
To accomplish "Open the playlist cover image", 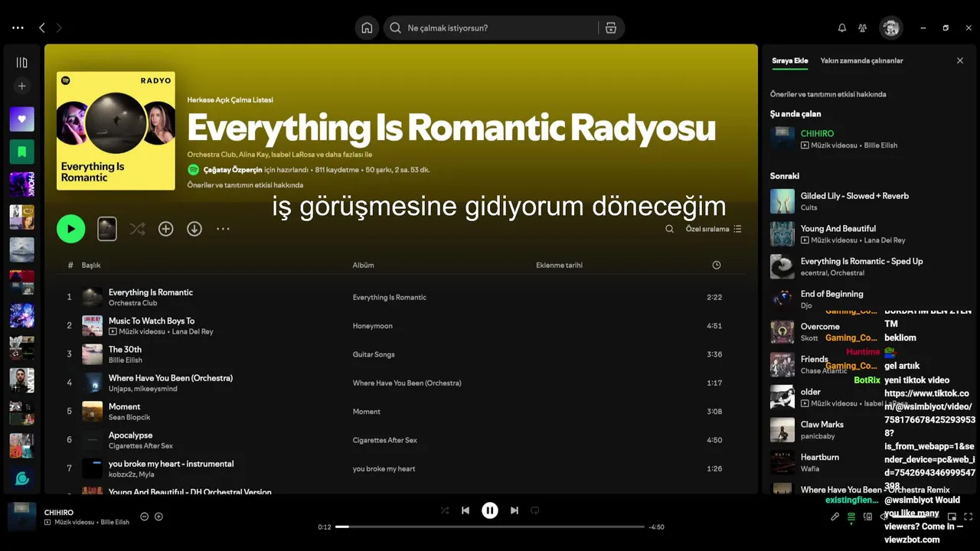I will [x=116, y=131].
